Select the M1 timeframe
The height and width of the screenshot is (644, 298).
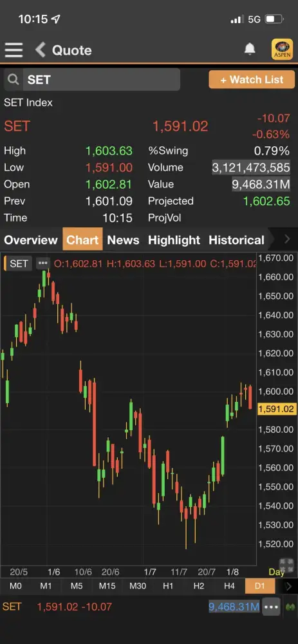click(x=46, y=586)
